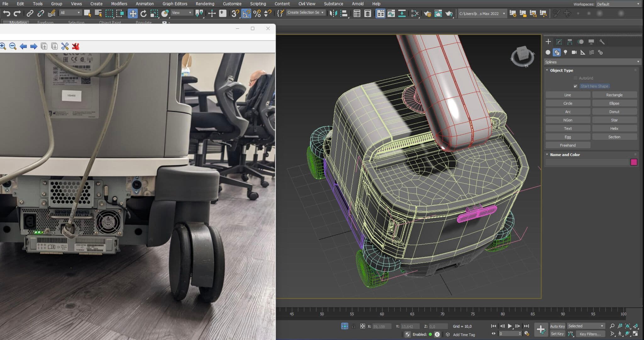Open the Curve Editor toolbar icon
The image size is (644, 340).
[x=391, y=13]
